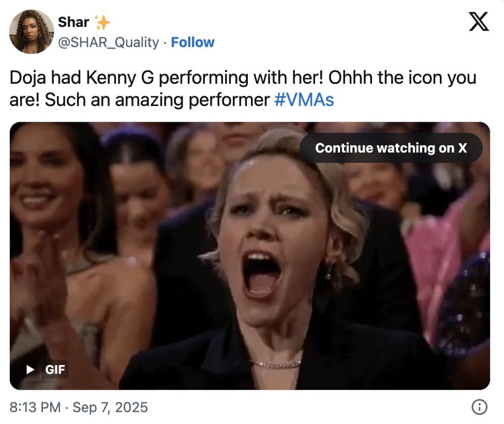Click the sparkles emoji beside Shar's name
Viewport: 504px width, 424px height.
101,22
